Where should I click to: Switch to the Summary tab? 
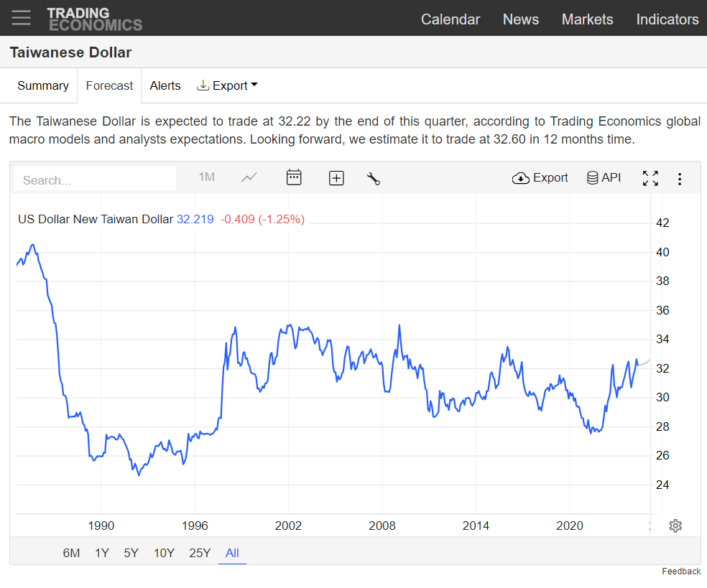point(44,85)
